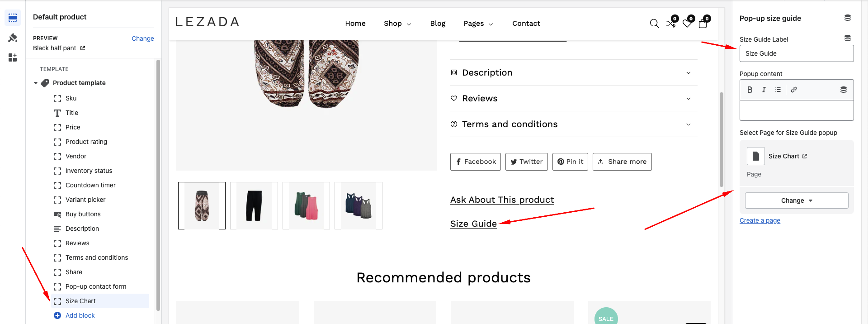Click the compare icon in the store header
Screen dimensions: 868x324
(x=670, y=24)
